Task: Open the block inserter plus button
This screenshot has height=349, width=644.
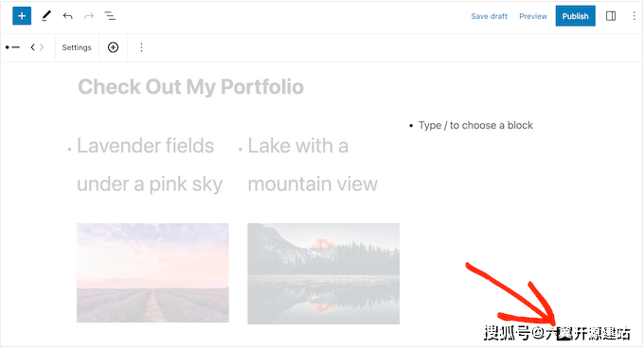Action: pos(22,16)
